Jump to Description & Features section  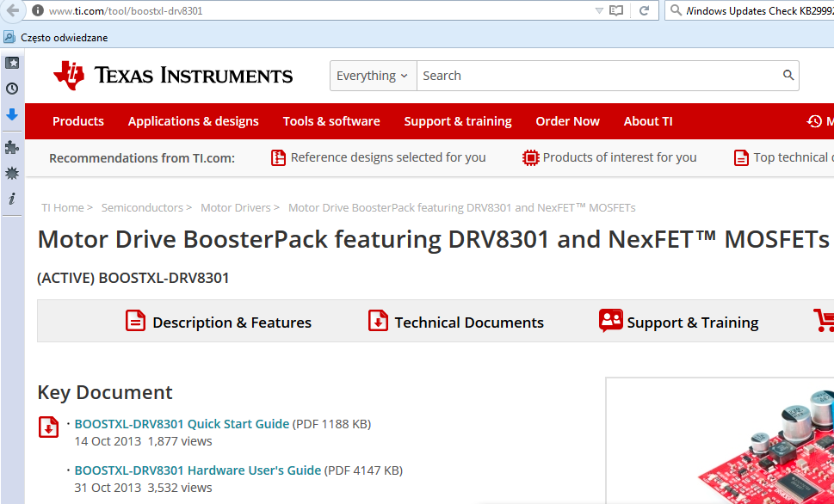[232, 323]
